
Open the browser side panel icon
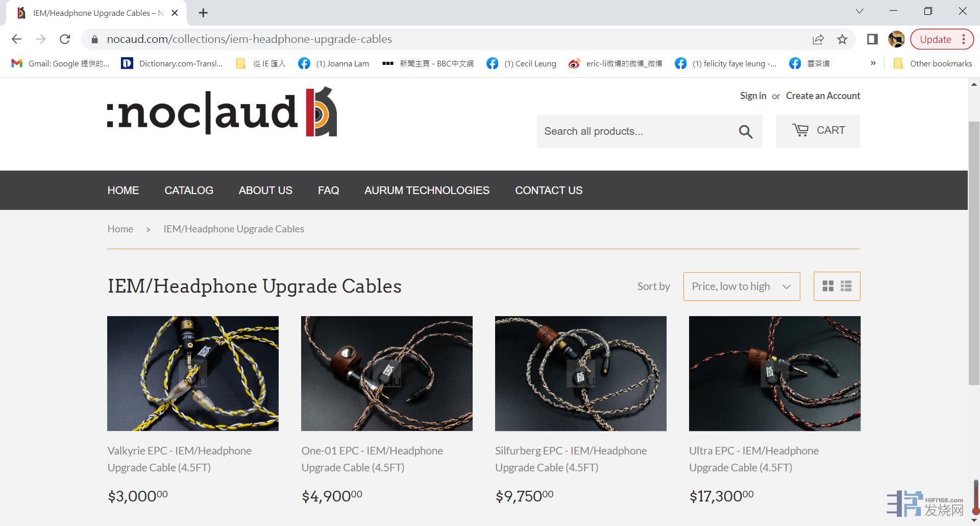[872, 39]
